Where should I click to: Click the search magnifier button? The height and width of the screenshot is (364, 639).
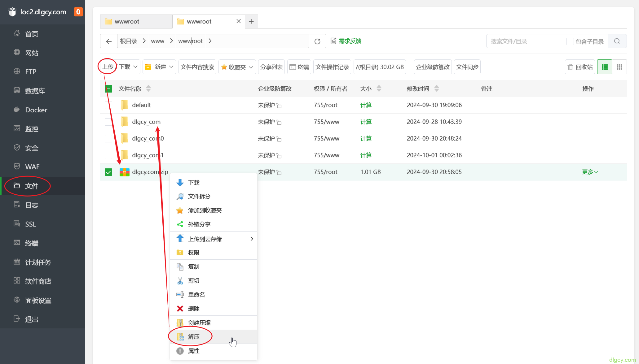[x=617, y=41]
